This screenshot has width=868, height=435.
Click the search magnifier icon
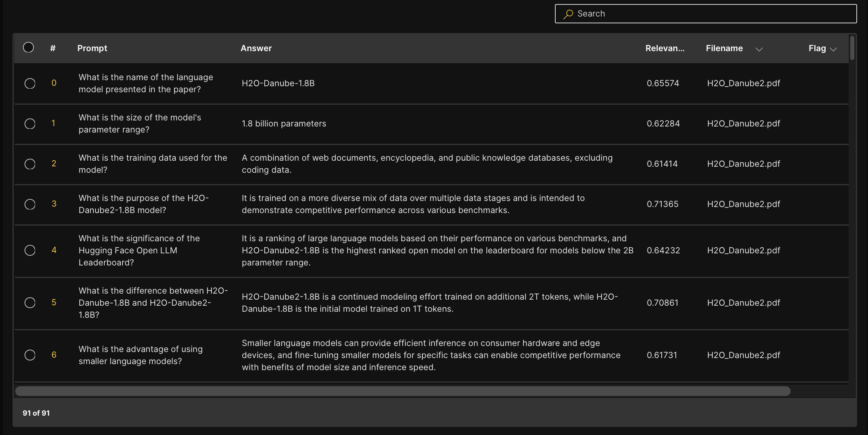click(x=568, y=14)
